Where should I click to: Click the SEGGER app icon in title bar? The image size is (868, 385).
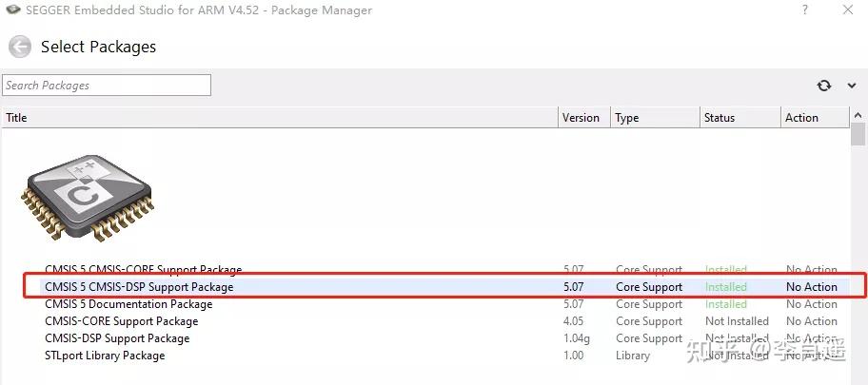[12, 10]
